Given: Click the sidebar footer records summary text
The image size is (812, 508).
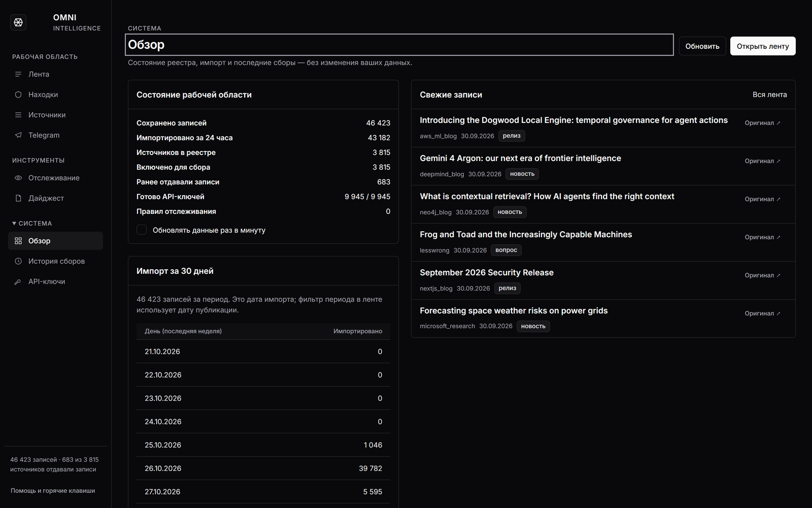Looking at the screenshot, I should tap(54, 464).
